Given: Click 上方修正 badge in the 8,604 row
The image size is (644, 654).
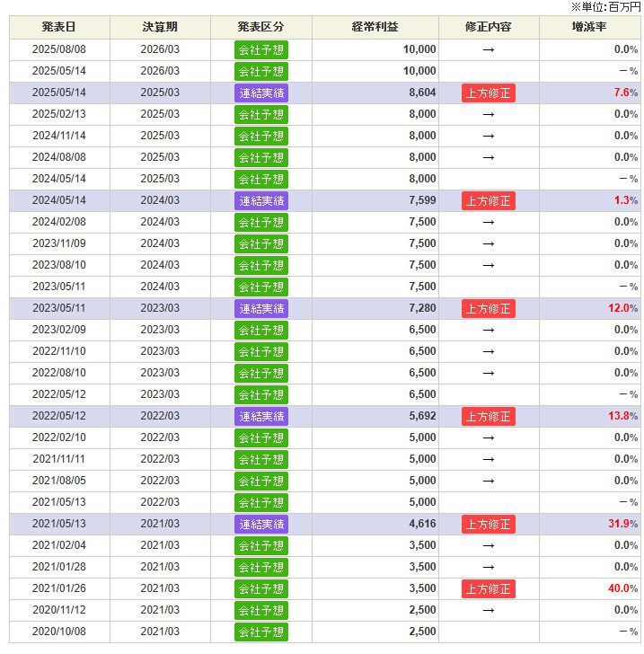Looking at the screenshot, I should pyautogui.click(x=489, y=93).
